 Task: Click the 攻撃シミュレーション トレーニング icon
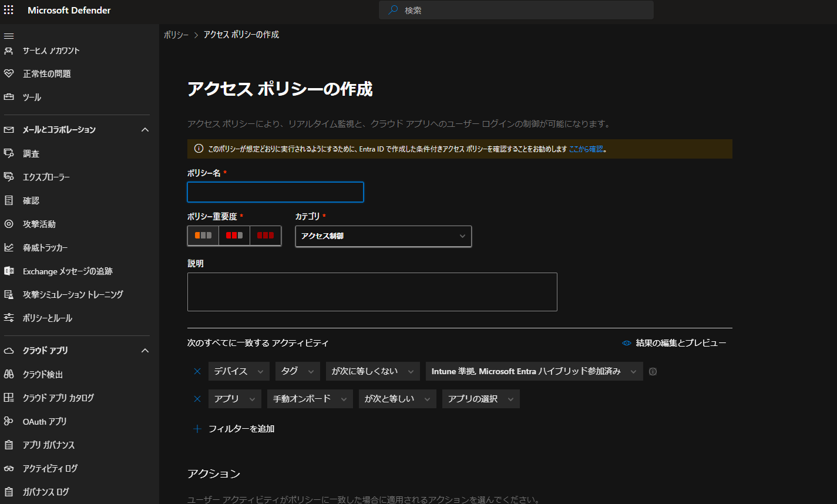point(9,294)
